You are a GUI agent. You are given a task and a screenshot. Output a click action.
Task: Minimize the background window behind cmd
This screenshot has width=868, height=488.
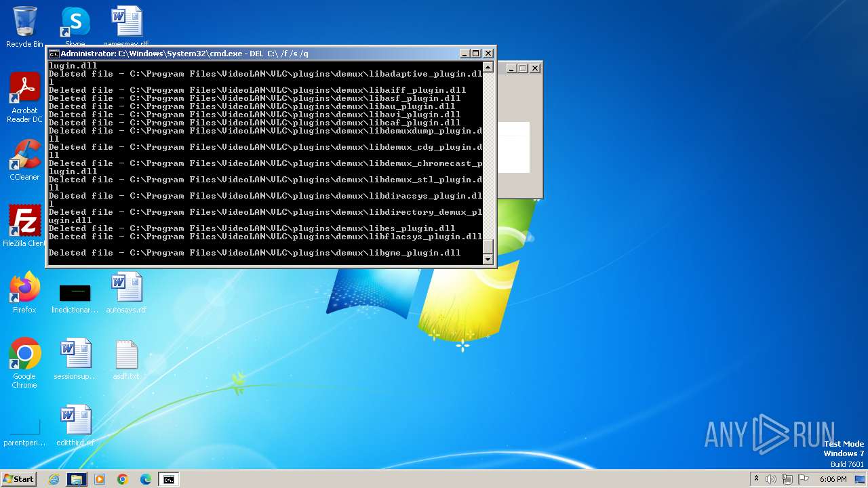[x=512, y=68]
